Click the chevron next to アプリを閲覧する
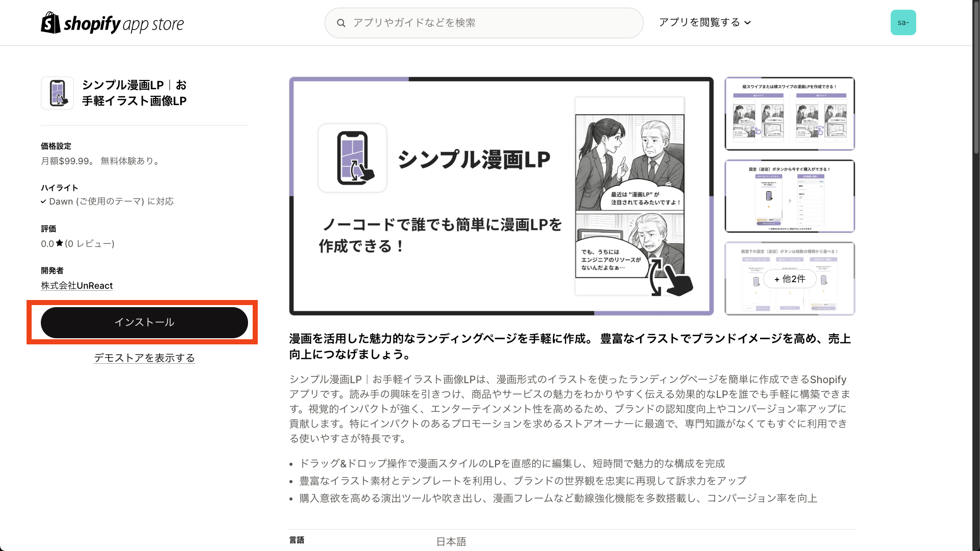Viewport: 980px width, 551px height. (748, 23)
